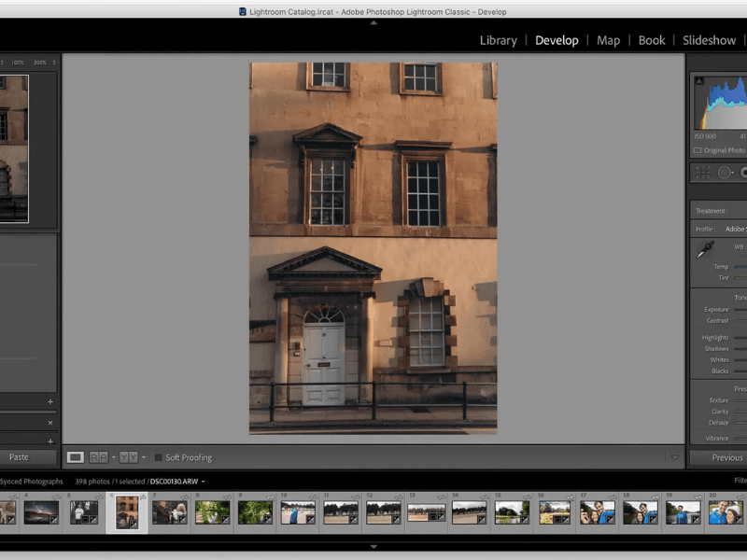Image resolution: width=747 pixels, height=560 pixels.
Task: Click the Navigator preview thumbnail
Action: (14, 148)
